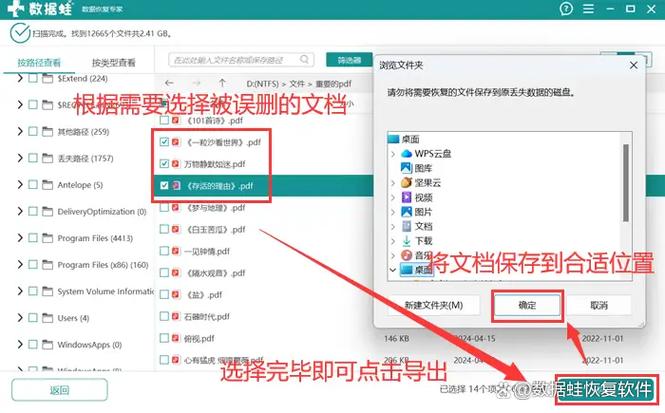Select the 文档 folder label in dialog
The image size is (665, 413).
424,226
